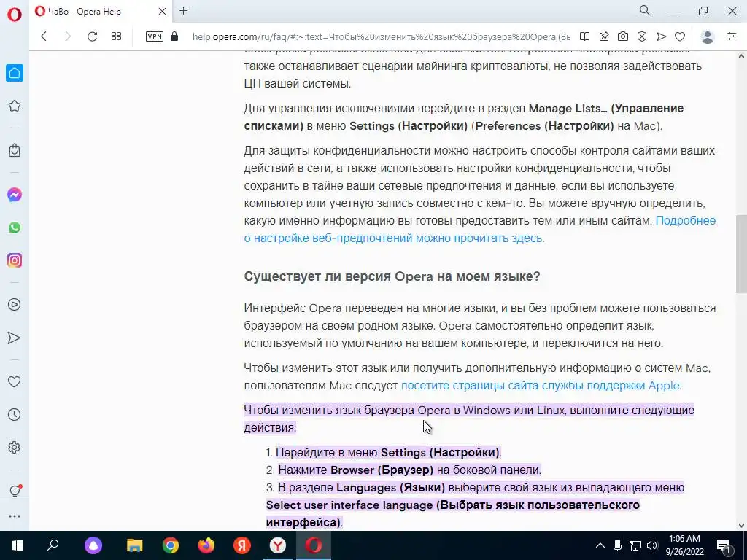This screenshot has width=747, height=560.
Task: Open a new tab with the plus button
Action: point(183,10)
